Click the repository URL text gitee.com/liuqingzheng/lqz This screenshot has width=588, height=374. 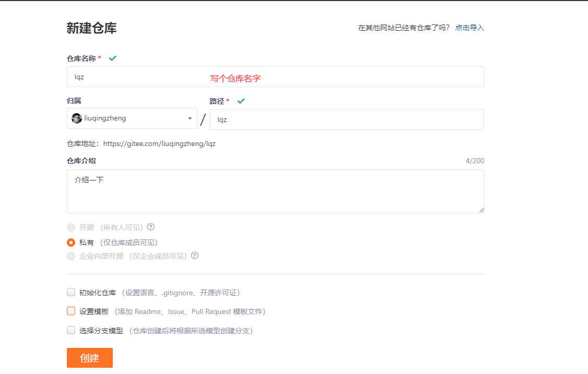pyautogui.click(x=159, y=144)
